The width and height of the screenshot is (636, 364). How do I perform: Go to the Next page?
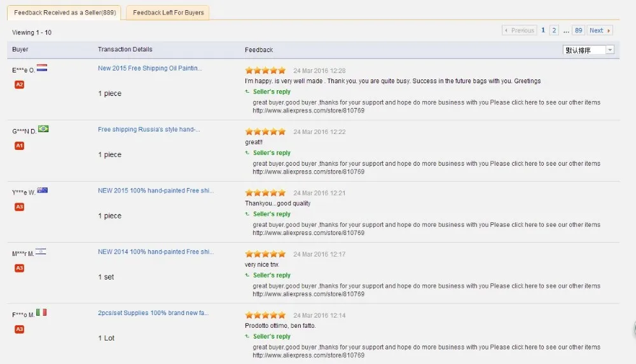click(600, 30)
